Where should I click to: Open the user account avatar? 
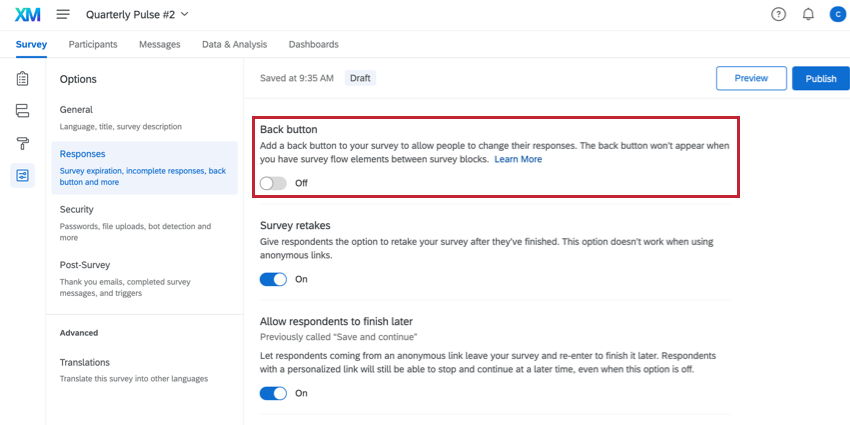pyautogui.click(x=838, y=15)
